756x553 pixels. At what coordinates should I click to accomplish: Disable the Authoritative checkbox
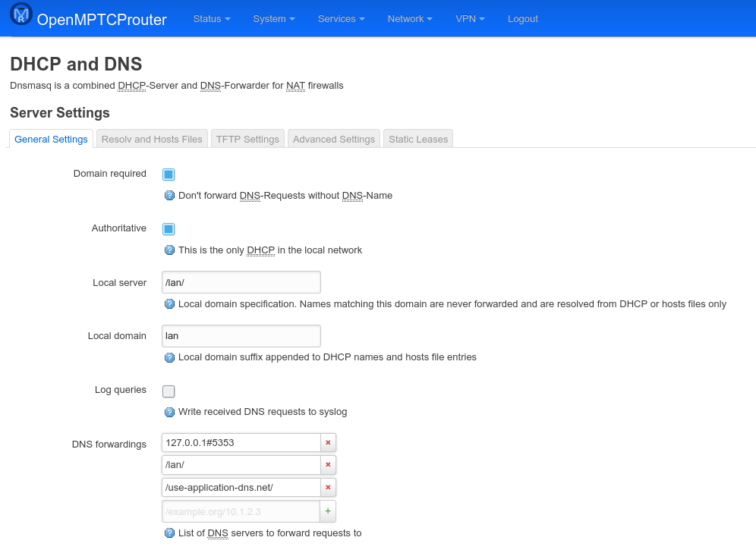tap(168, 228)
